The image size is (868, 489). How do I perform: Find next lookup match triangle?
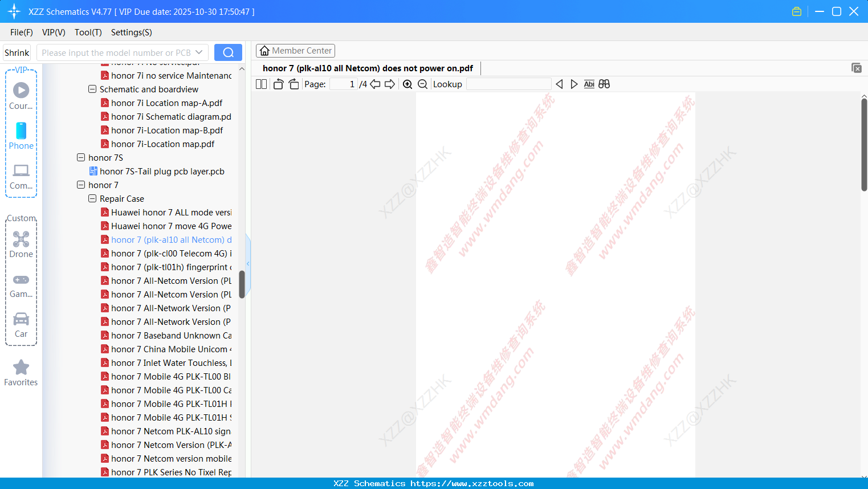pyautogui.click(x=574, y=84)
